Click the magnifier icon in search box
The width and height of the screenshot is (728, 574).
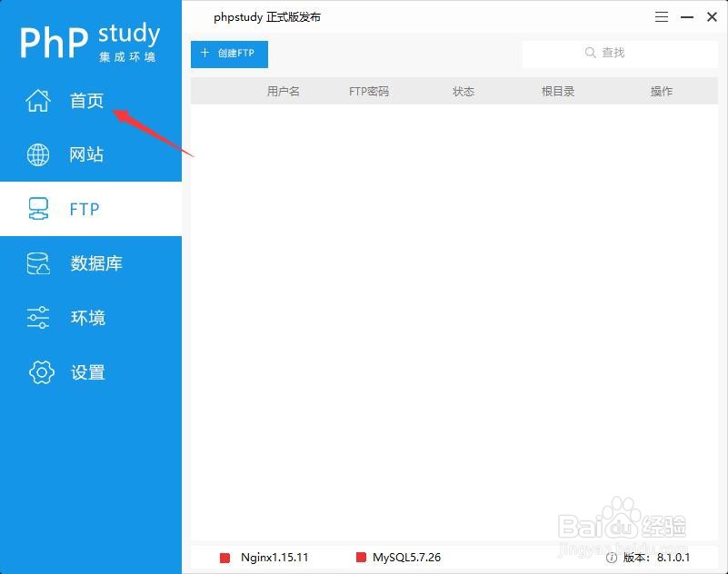[x=590, y=53]
